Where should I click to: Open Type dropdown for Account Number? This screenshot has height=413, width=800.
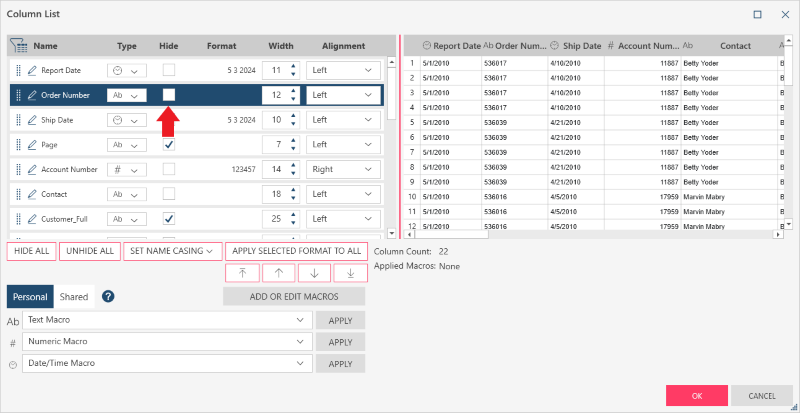[127, 169]
